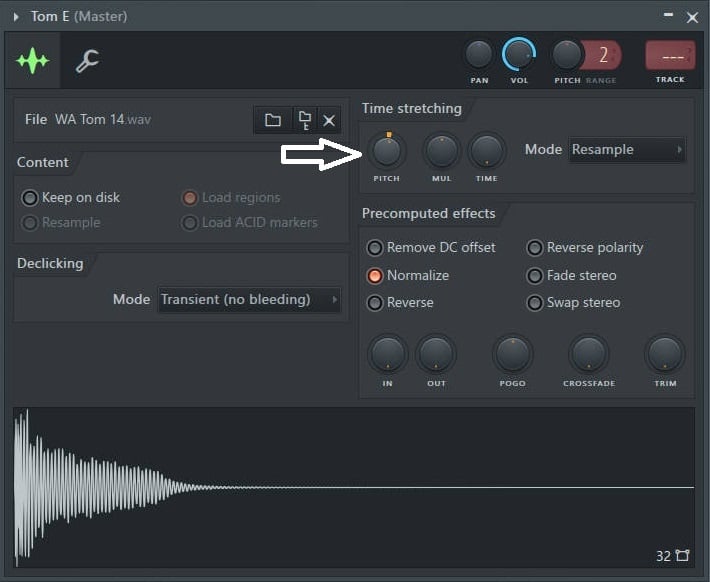Click the channel Vol knob
Screen dimensions: 710x582
coord(519,54)
